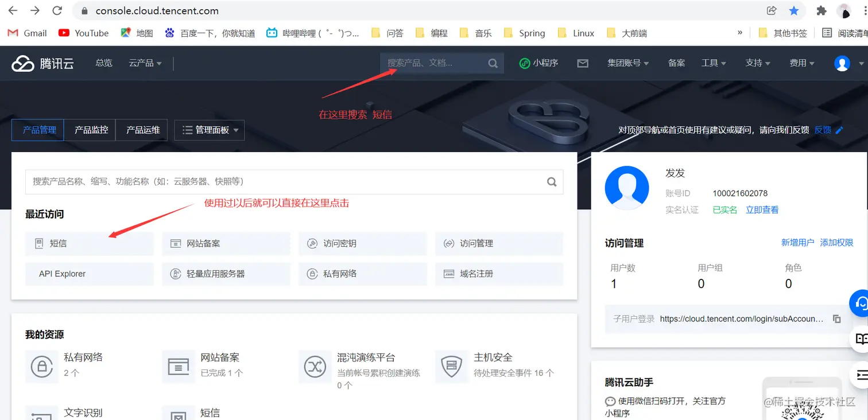Click the 立即查看 link

tap(762, 210)
